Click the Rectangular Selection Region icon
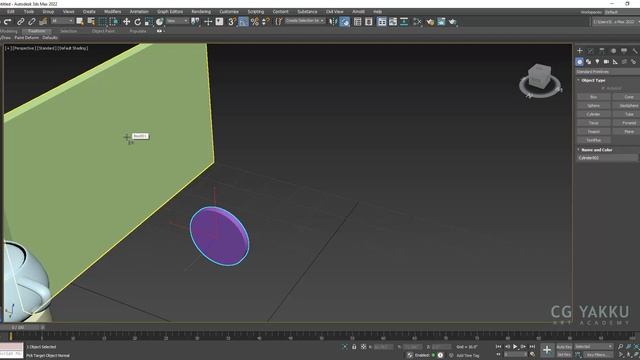Viewport: 640px width, 360px height. pyautogui.click(x=102, y=22)
